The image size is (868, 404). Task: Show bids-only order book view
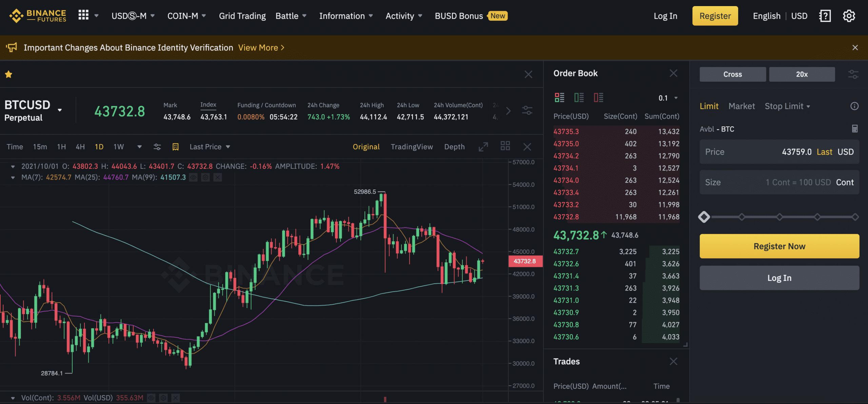coord(579,98)
